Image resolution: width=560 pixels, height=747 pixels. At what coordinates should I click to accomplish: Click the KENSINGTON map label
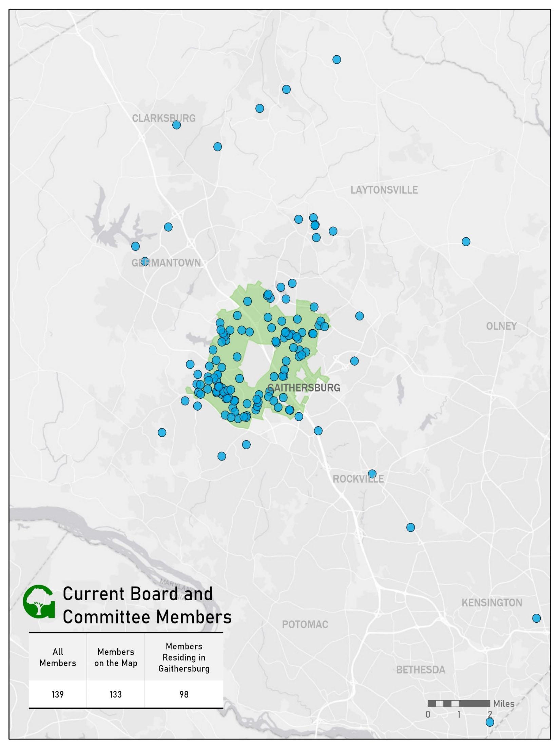pos(492,603)
